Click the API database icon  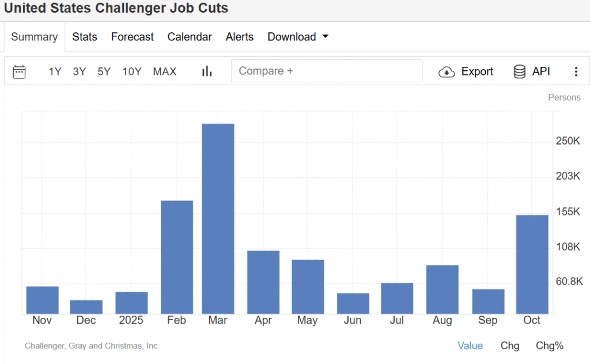520,71
